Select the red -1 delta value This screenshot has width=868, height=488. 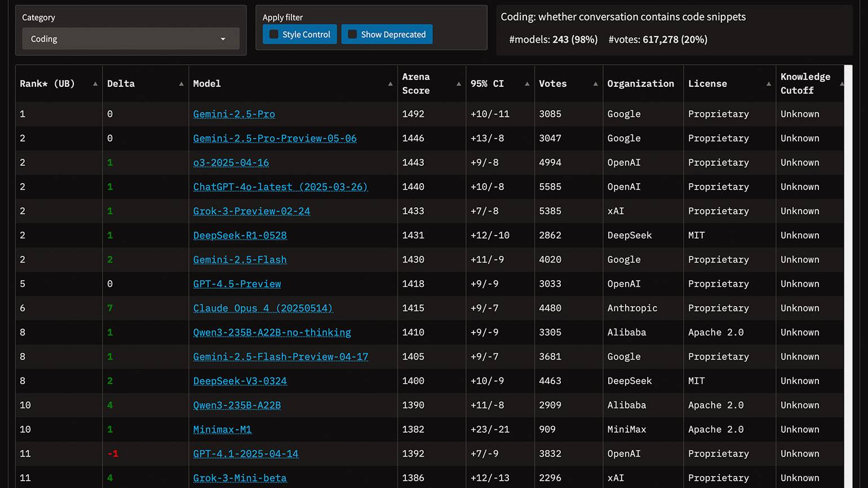tap(113, 453)
